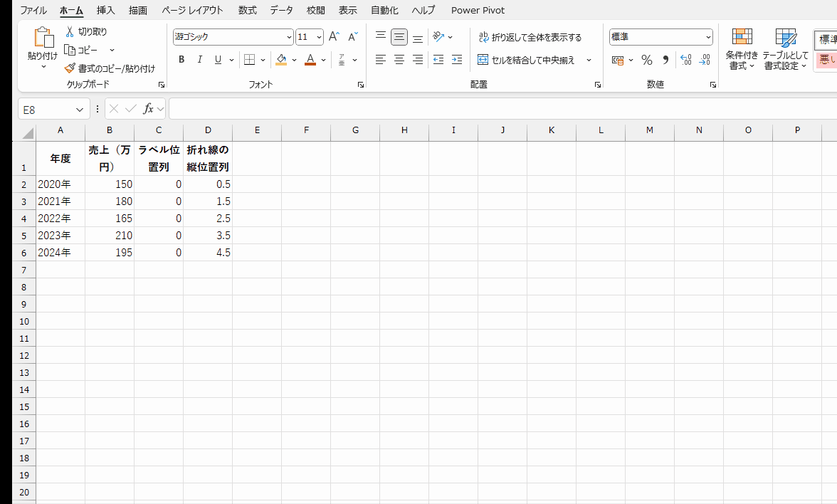This screenshot has height=504, width=837.
Task: Click the Comma Style icon
Action: (664, 60)
